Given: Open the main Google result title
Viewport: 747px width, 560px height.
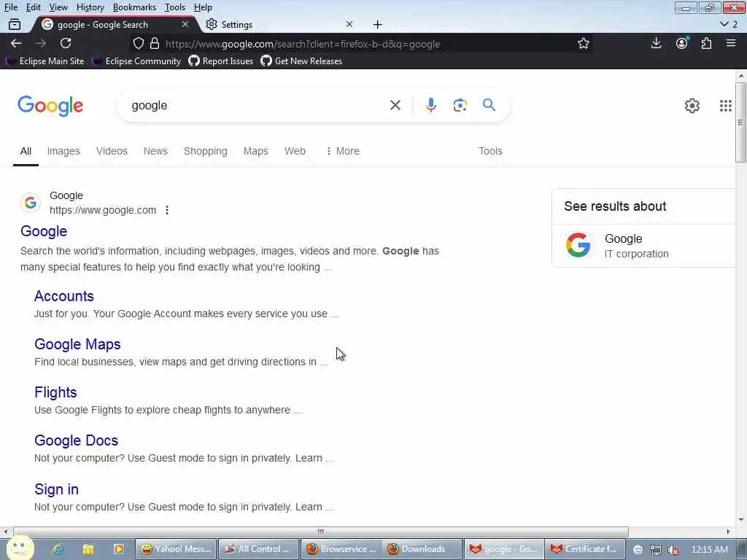Looking at the screenshot, I should (44, 231).
